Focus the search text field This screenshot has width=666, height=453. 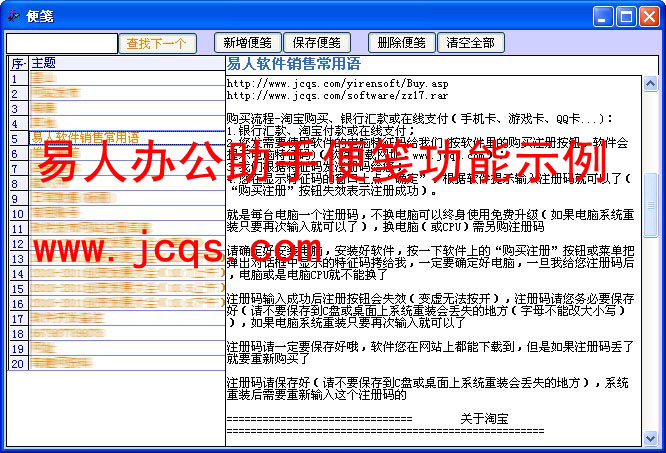(62, 44)
